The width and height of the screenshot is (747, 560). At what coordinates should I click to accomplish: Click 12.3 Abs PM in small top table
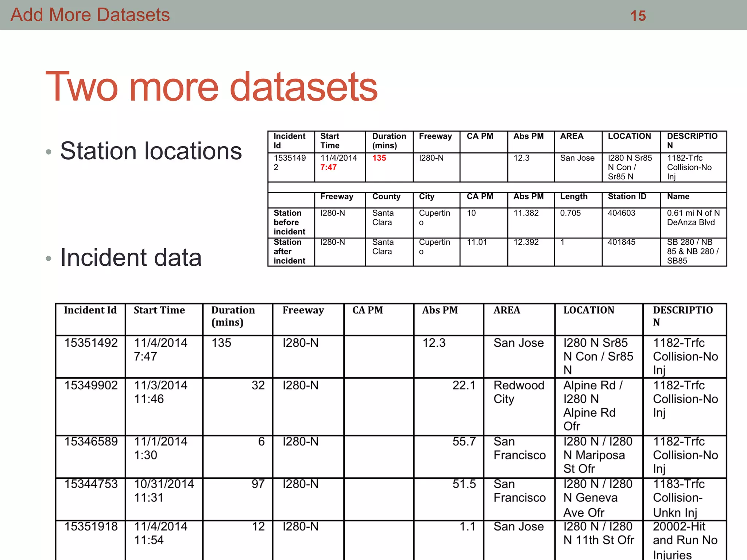[x=522, y=158]
